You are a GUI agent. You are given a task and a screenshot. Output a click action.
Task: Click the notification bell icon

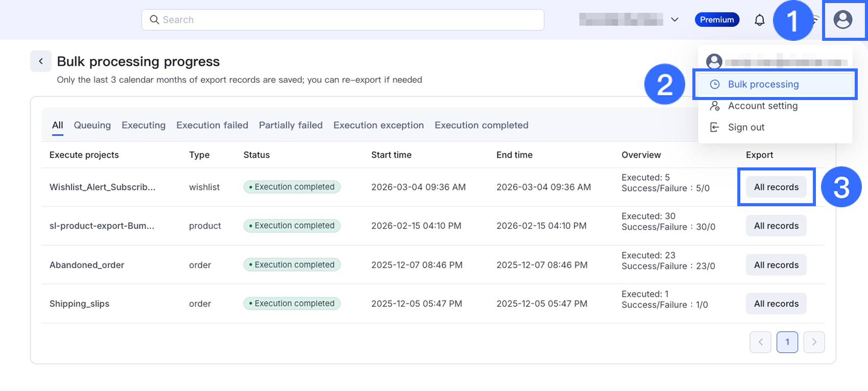point(759,20)
